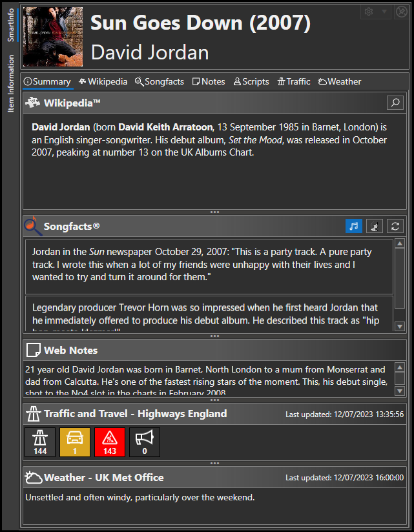The width and height of the screenshot is (414, 532).
Task: Click the 'Wikipedia™' panel heading
Action: [x=72, y=103]
